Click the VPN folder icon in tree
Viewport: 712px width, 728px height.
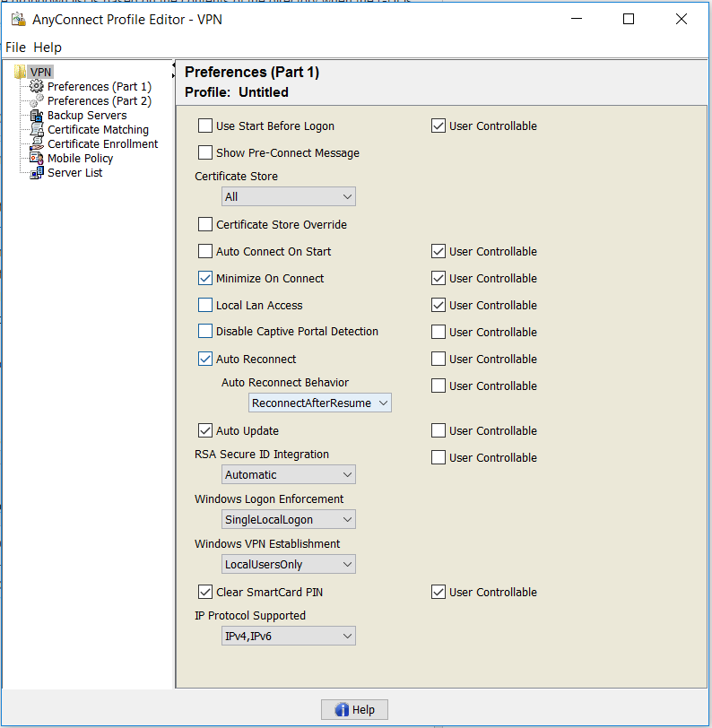[20, 72]
